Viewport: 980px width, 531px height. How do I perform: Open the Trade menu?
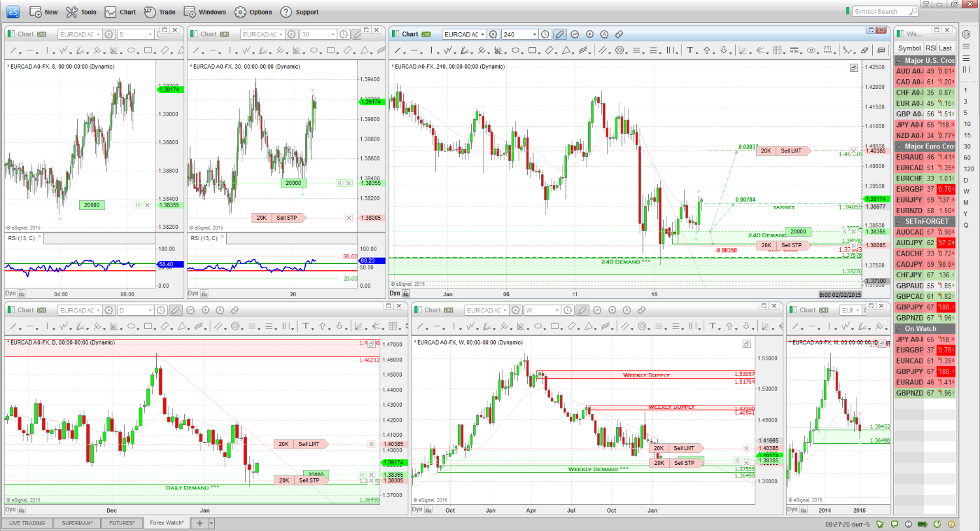click(x=159, y=12)
